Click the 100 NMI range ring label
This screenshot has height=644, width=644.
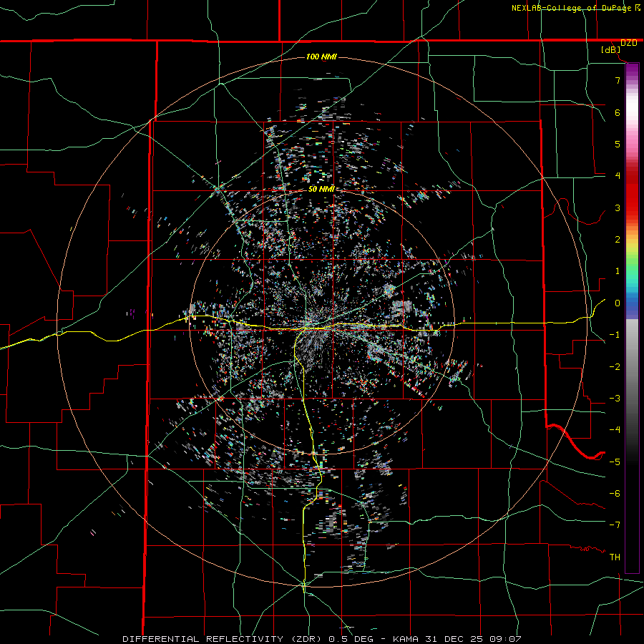[321, 57]
